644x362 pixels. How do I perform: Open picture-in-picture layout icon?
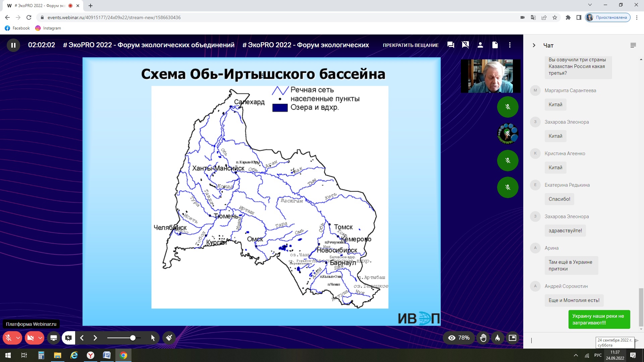[513, 338]
